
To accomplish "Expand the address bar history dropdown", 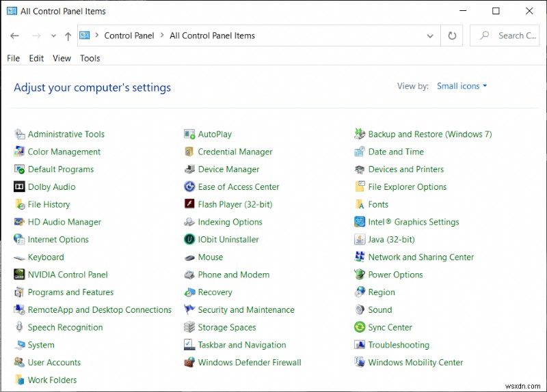I will (x=430, y=36).
